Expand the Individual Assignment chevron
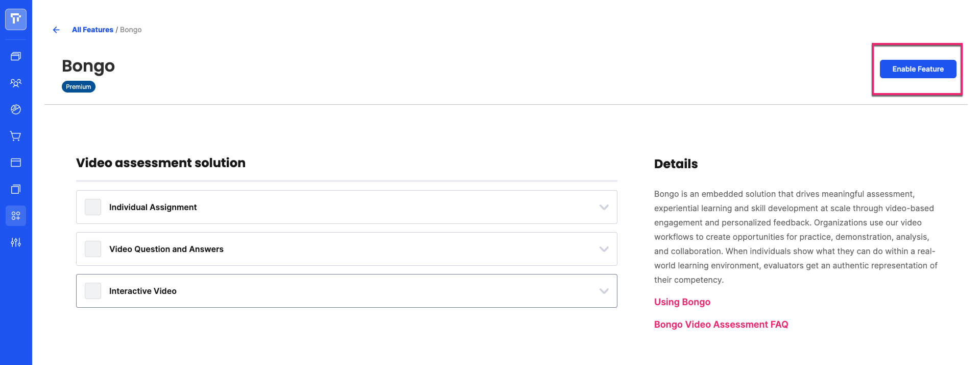The width and height of the screenshot is (980, 365). (604, 207)
